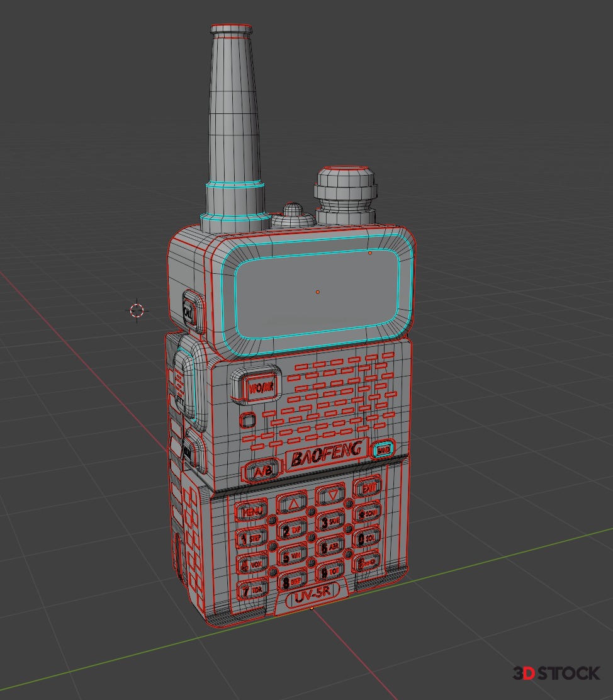
Task: Select the BAOFENG logo plate
Action: coord(327,454)
